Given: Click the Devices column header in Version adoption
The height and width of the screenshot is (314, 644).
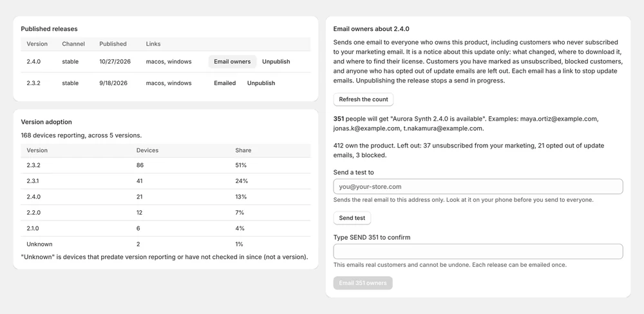Looking at the screenshot, I should (x=147, y=150).
